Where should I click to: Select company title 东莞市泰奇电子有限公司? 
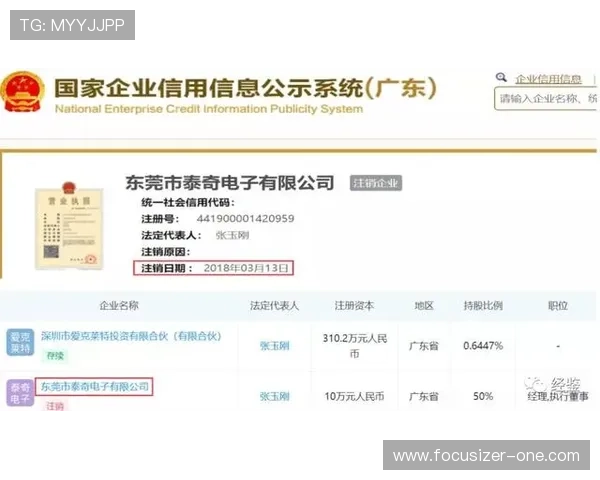[x=230, y=183]
